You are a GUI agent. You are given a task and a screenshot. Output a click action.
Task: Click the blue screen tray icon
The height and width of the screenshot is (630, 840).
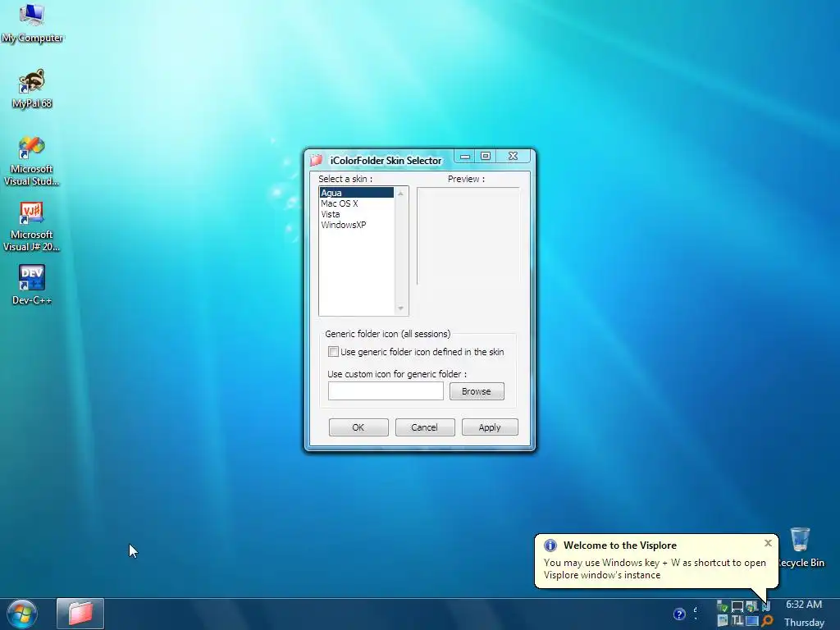[x=752, y=621]
